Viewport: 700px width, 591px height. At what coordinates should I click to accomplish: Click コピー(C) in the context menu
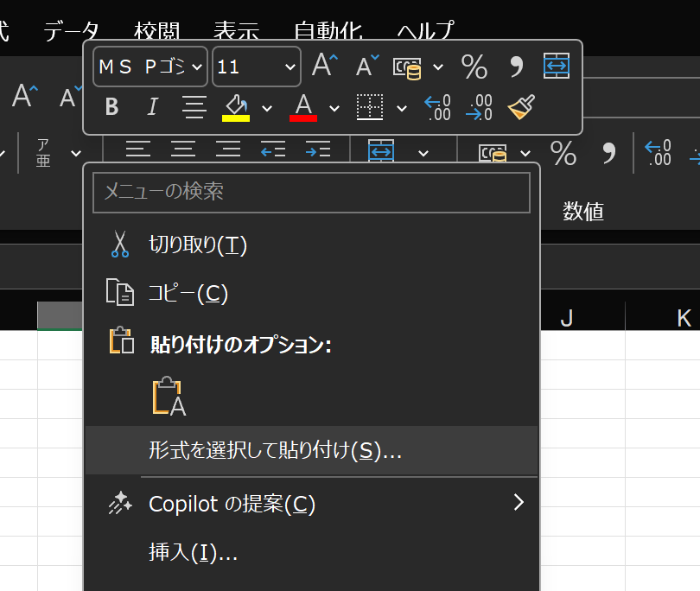[188, 294]
